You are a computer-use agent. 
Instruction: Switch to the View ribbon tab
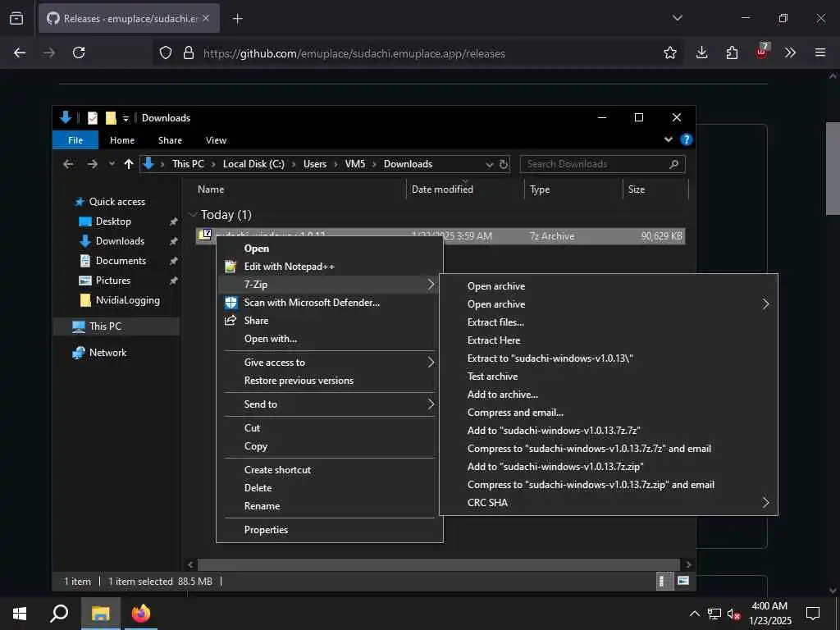(x=216, y=140)
